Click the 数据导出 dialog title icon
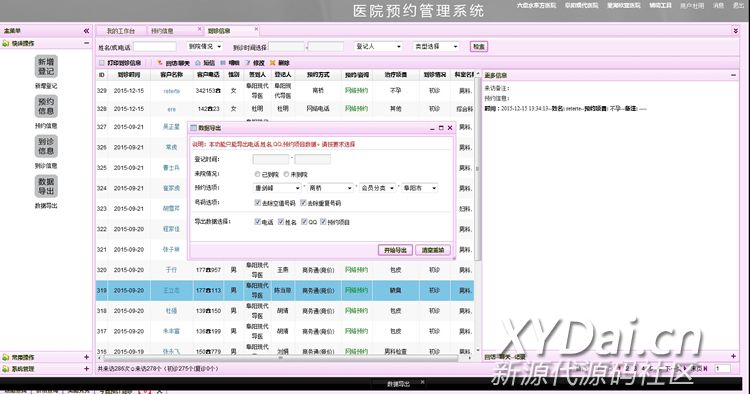 click(x=194, y=128)
